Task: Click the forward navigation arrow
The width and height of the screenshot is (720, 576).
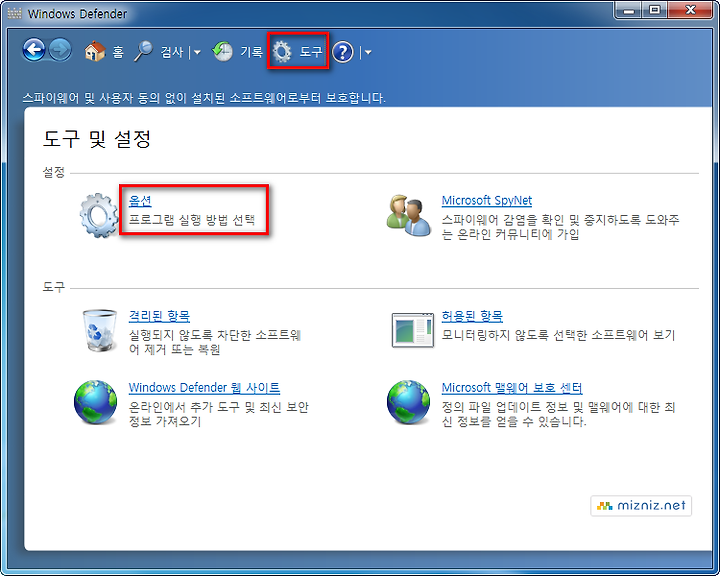Action: pos(60,50)
